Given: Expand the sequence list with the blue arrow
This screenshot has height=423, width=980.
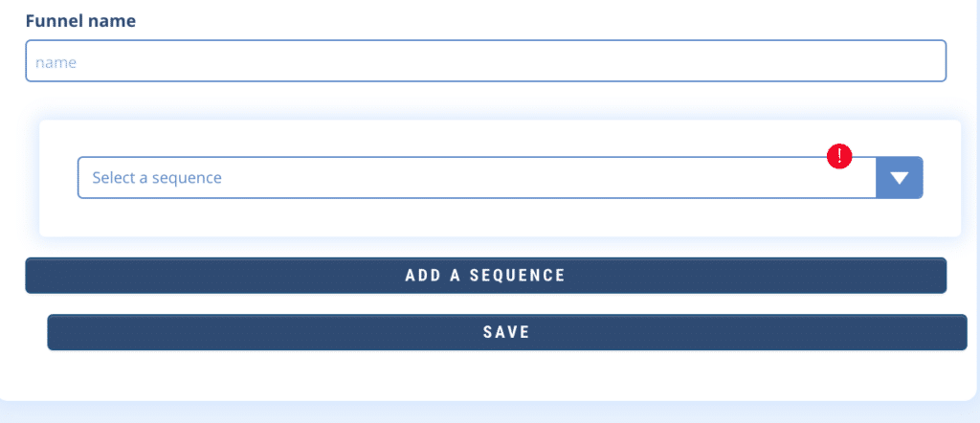Looking at the screenshot, I should (x=900, y=178).
